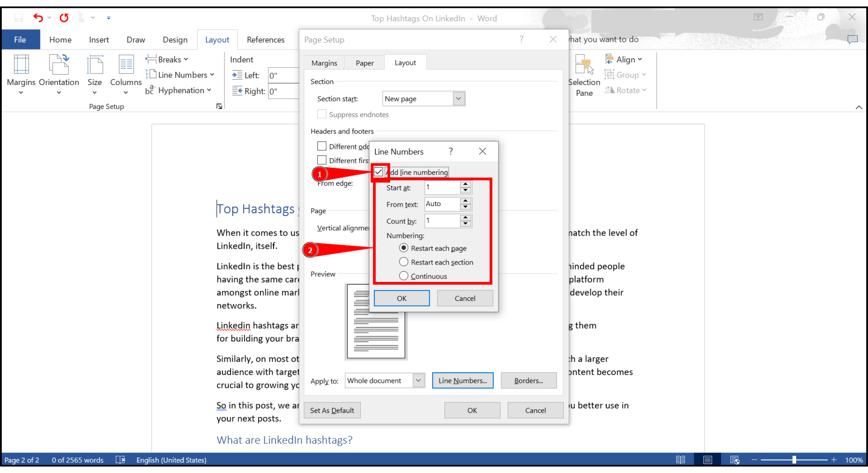Click the Size page icon

click(95, 66)
